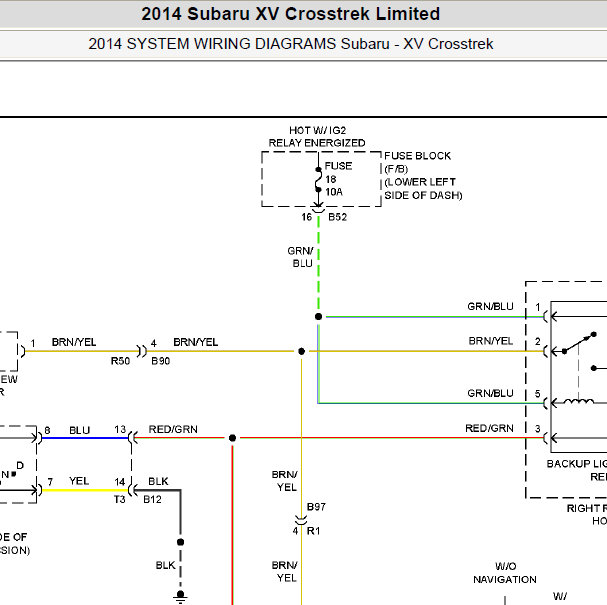607x605 pixels.
Task: Select the BLU wire label
Action: (79, 430)
